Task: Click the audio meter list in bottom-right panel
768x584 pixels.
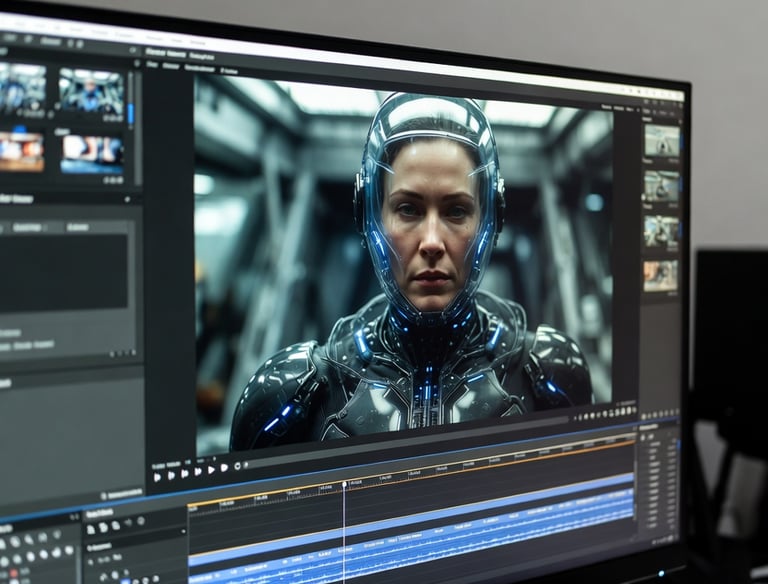Action: (659, 485)
